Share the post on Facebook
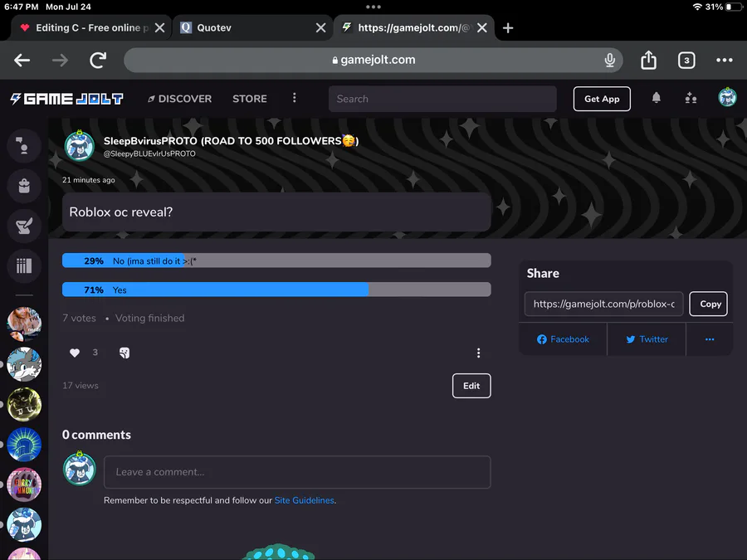Viewport: 747px width, 560px height. pos(563,339)
